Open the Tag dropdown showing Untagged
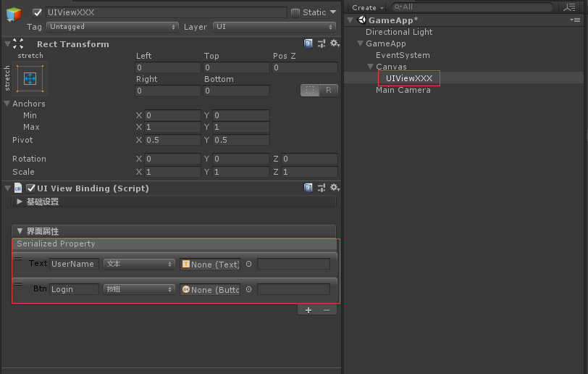Screen dimensions: 588x374 [112, 27]
